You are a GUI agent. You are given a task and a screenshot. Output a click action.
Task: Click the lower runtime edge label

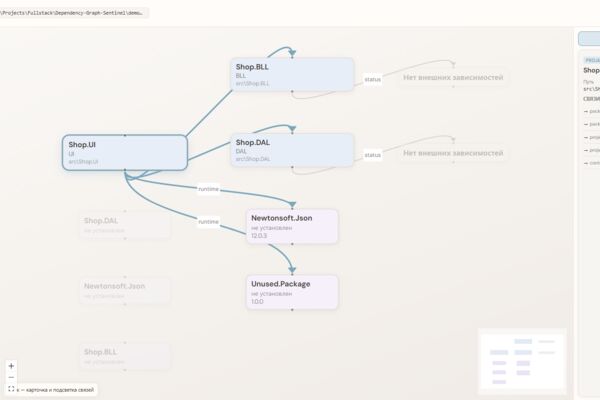pyautogui.click(x=208, y=222)
